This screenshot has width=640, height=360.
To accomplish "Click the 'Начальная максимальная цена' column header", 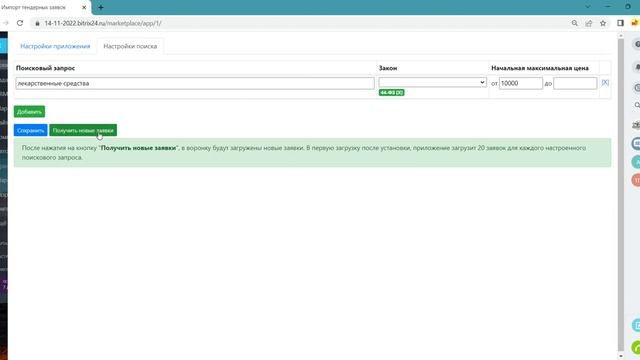I will [540, 68].
